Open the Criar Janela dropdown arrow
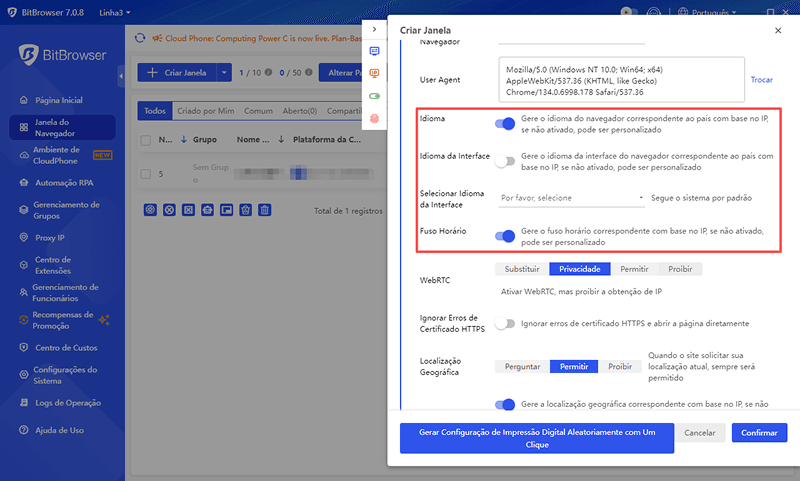 pyautogui.click(x=224, y=72)
